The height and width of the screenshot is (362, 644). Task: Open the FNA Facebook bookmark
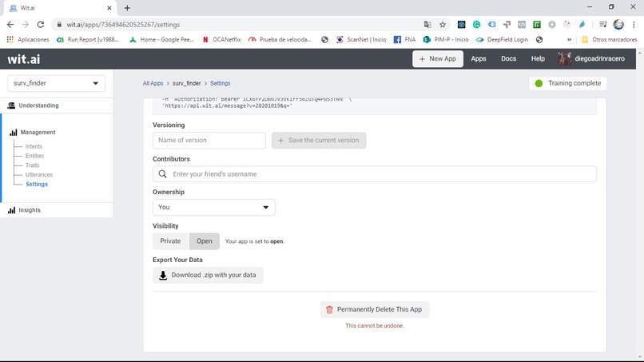coord(405,39)
